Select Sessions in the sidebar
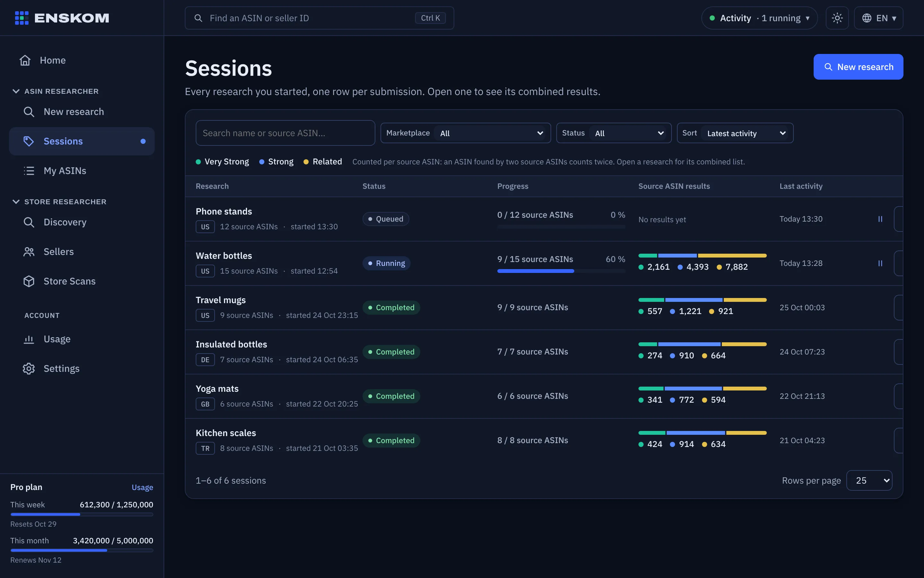This screenshot has height=578, width=924. pyautogui.click(x=82, y=141)
